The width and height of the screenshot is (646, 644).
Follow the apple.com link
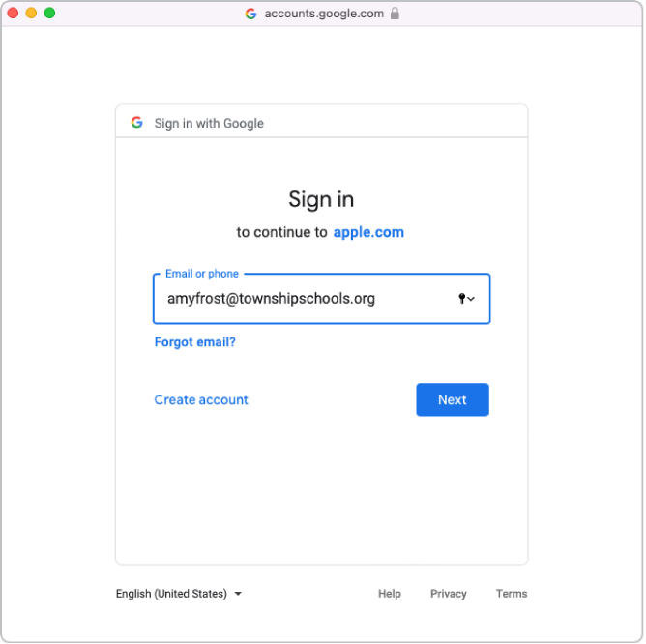(368, 232)
